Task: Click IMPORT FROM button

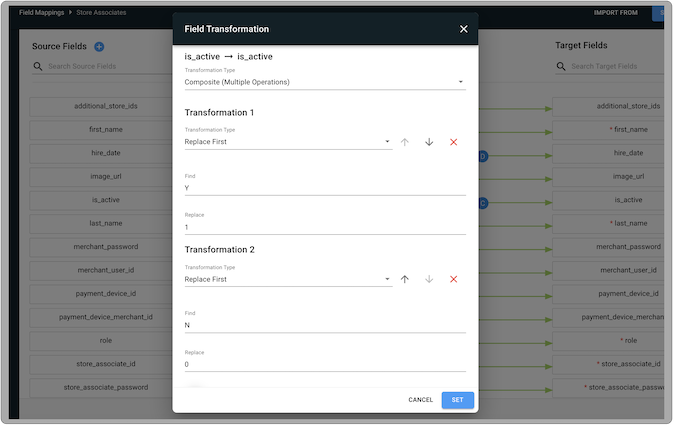Action: (x=616, y=12)
